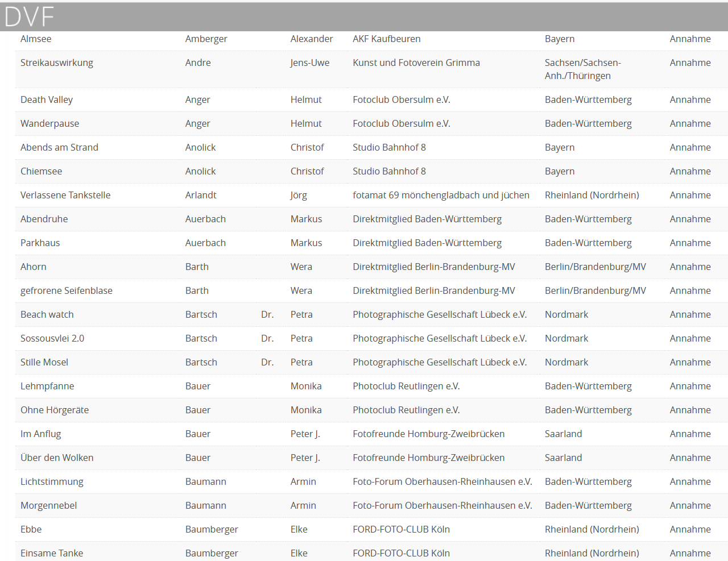Viewport: 728px width, 561px height.
Task: Select the 'Wanderpause' title cell
Action: 50,123
